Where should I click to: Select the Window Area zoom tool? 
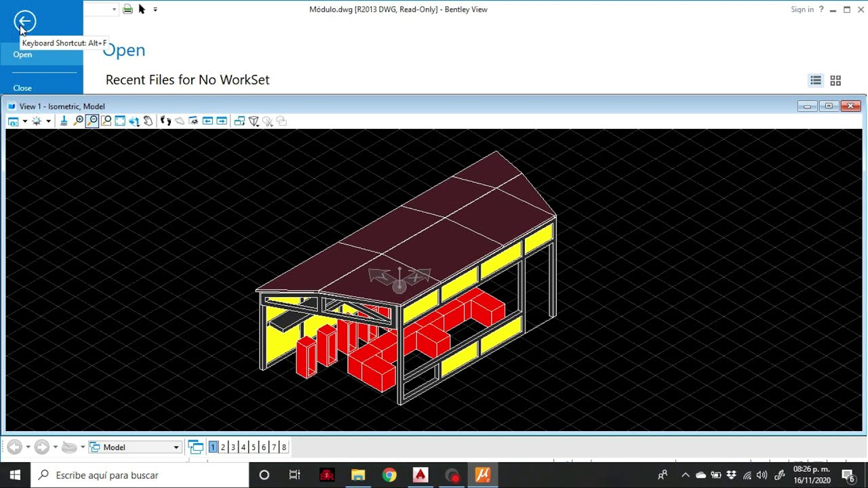tap(106, 121)
